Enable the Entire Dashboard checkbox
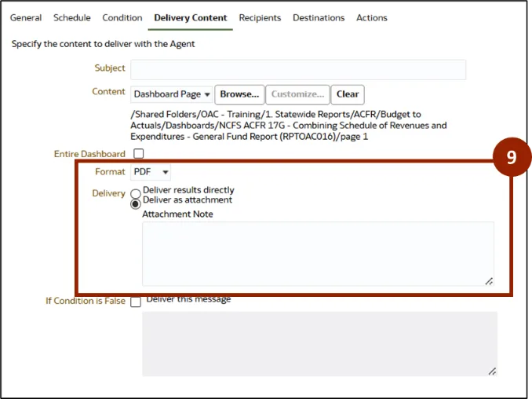 pyautogui.click(x=139, y=154)
